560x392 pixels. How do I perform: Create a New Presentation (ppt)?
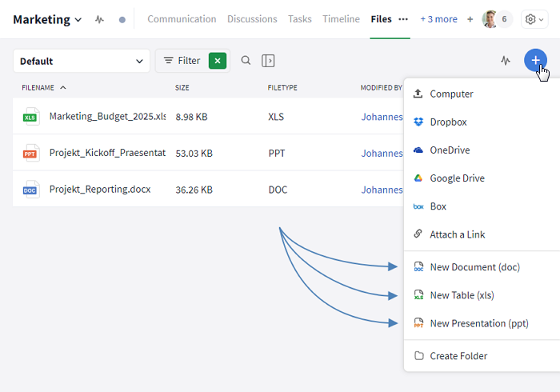coord(482,323)
